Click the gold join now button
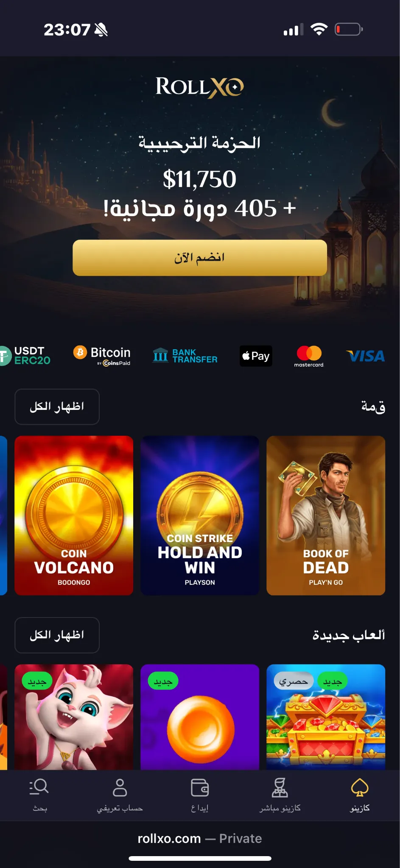This screenshot has width=400, height=868. point(200,258)
